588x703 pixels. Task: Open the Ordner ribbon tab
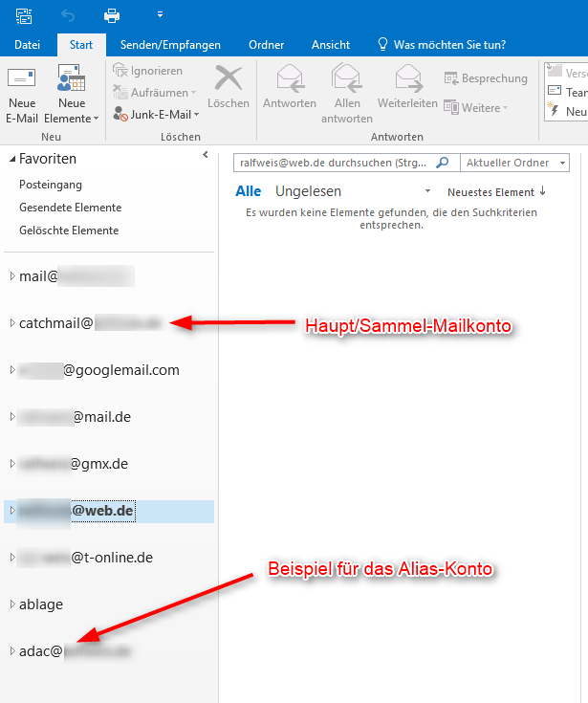(266, 45)
